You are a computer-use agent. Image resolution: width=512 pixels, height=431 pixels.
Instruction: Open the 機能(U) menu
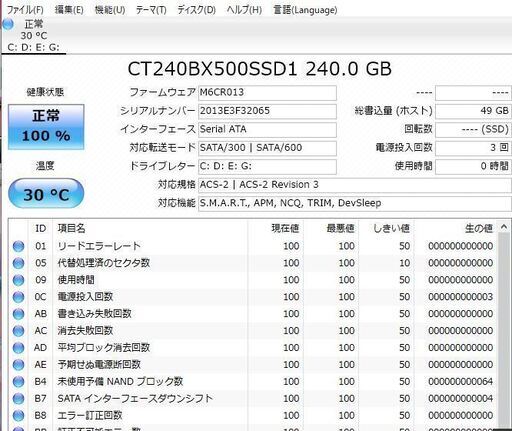110,10
